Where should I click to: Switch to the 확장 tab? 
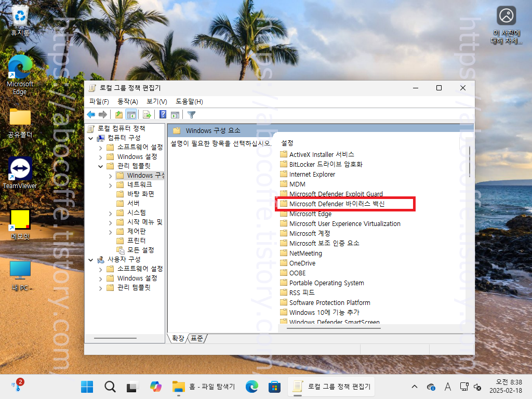(x=178, y=338)
